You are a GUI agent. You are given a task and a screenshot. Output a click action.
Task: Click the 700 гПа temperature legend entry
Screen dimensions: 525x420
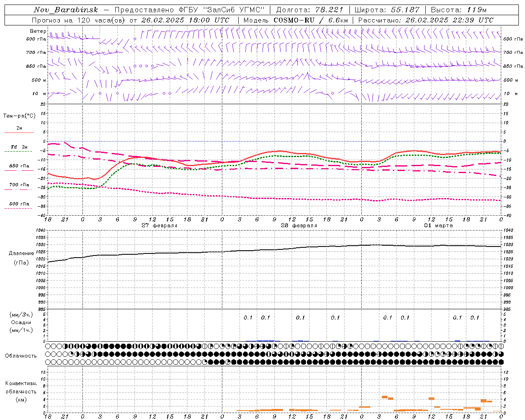click(x=19, y=185)
